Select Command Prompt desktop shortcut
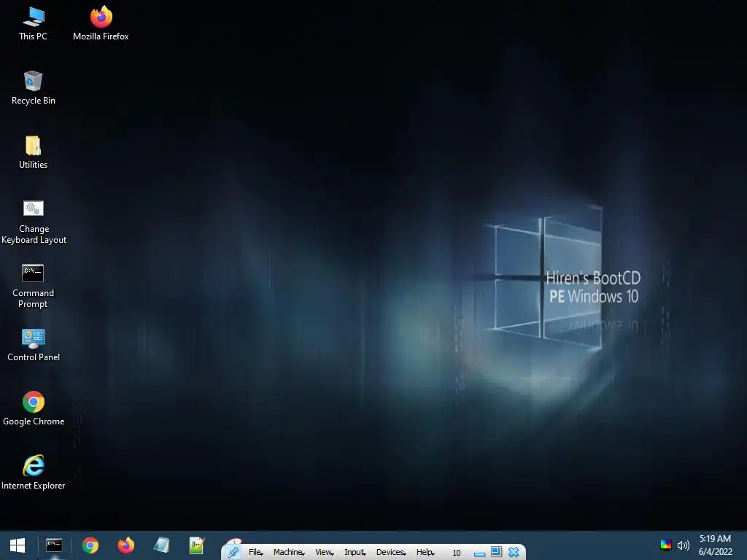 pyautogui.click(x=33, y=286)
